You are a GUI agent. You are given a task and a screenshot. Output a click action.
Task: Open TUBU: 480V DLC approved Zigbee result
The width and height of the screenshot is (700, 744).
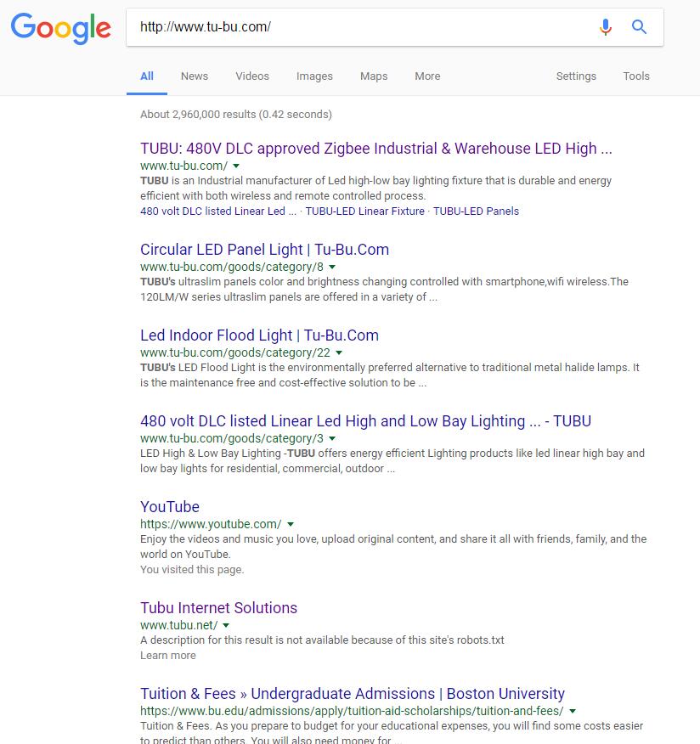click(x=375, y=149)
